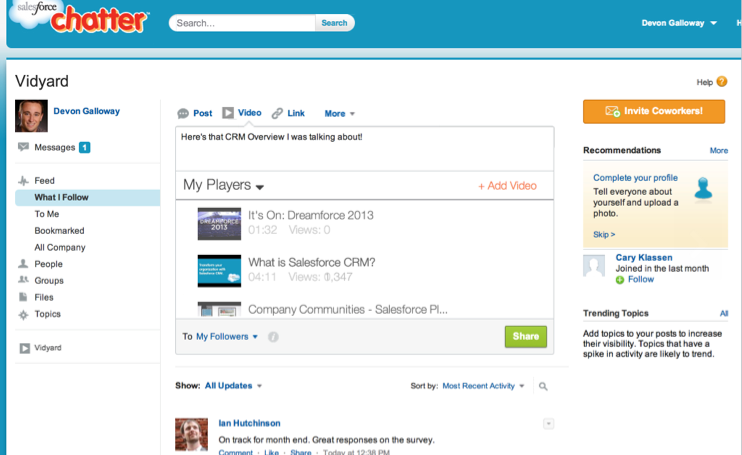Select To Me feed filter
742x455 pixels.
point(47,214)
